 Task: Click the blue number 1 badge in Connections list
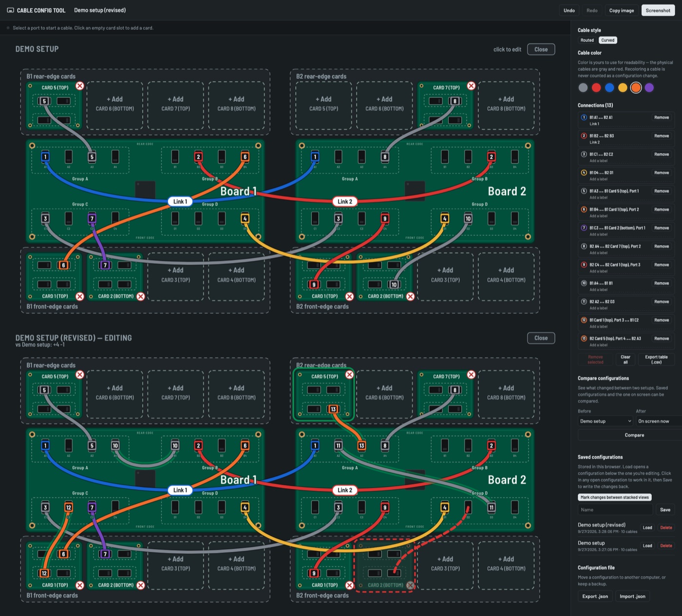point(584,117)
